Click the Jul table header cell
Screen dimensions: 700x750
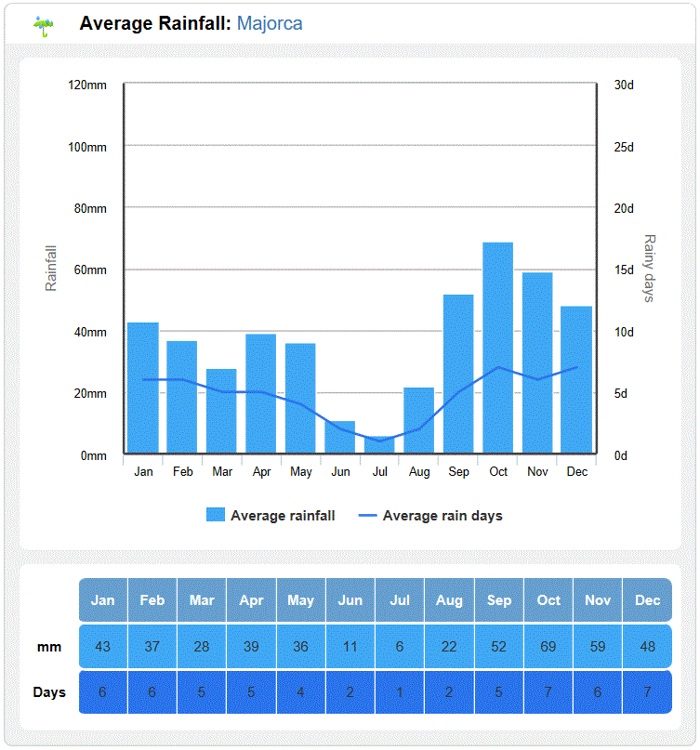[x=400, y=599]
